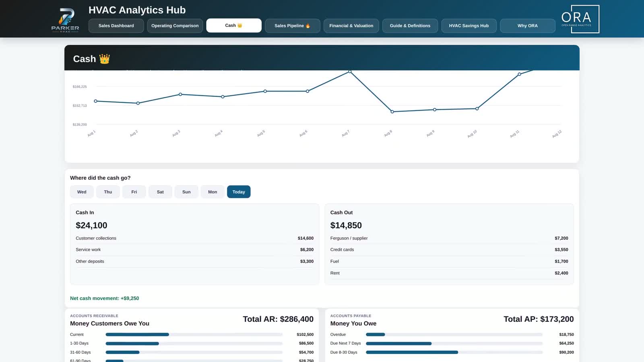Click the Aug 9 chart data point

(x=435, y=110)
